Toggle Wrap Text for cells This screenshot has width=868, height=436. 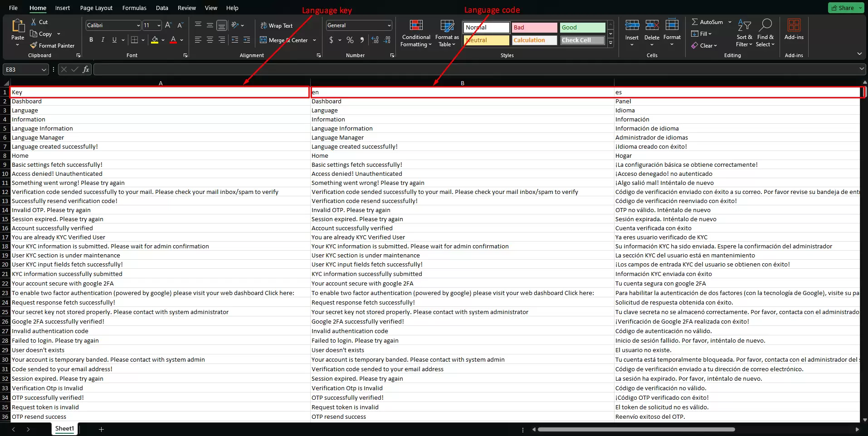click(277, 26)
